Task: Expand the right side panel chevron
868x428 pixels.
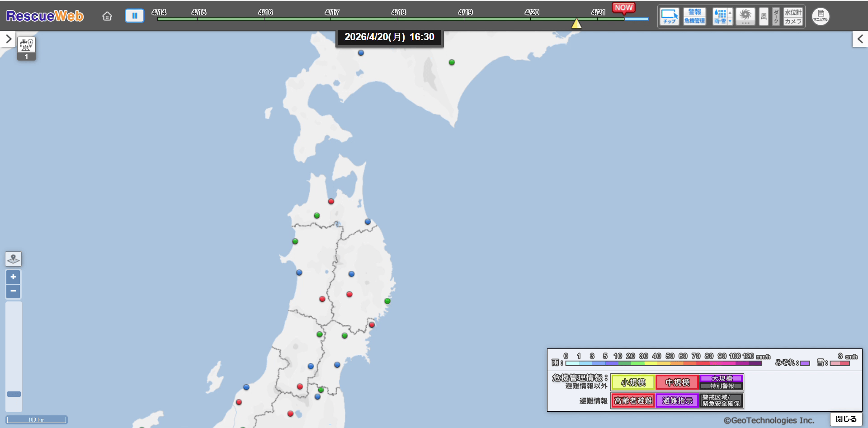Action: pyautogui.click(x=860, y=39)
